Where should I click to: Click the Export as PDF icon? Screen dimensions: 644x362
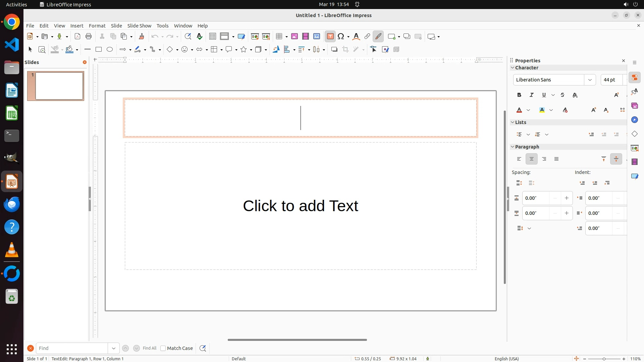(77, 37)
